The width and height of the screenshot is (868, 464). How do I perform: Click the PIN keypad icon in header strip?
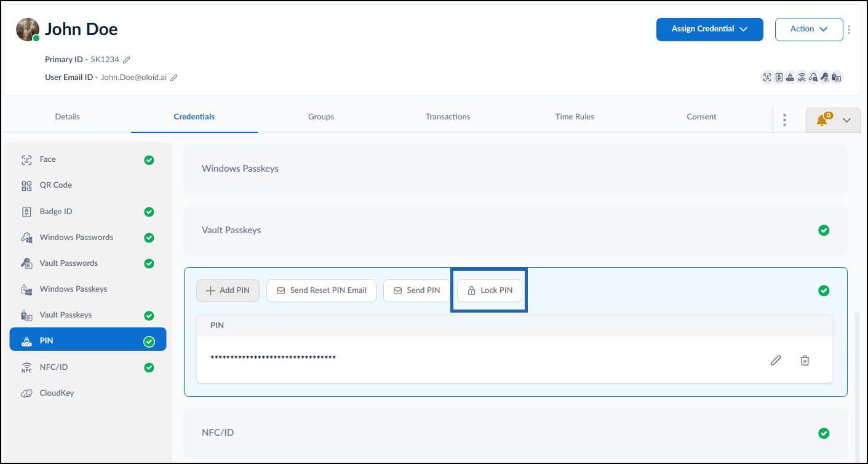[x=790, y=77]
